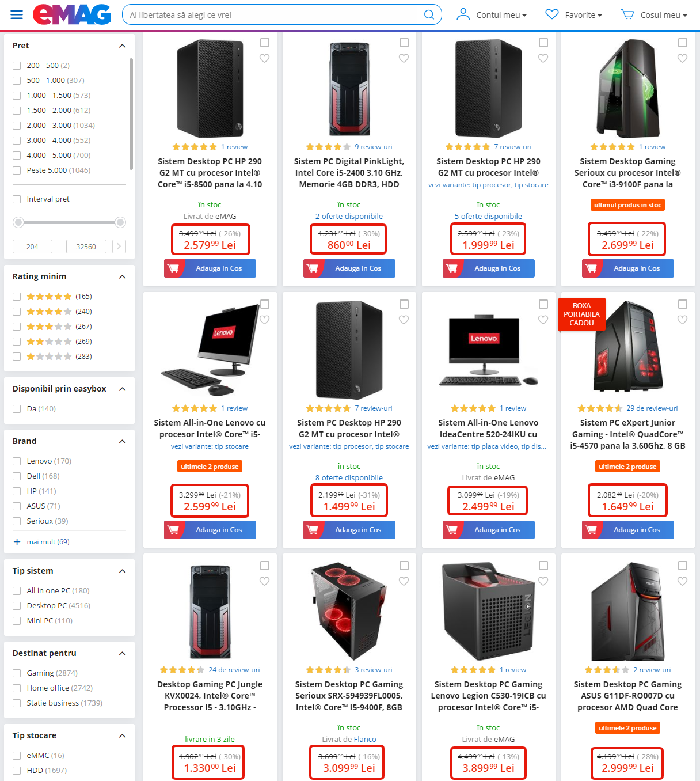Enable the Gaming filter checkbox
700x781 pixels.
17,673
